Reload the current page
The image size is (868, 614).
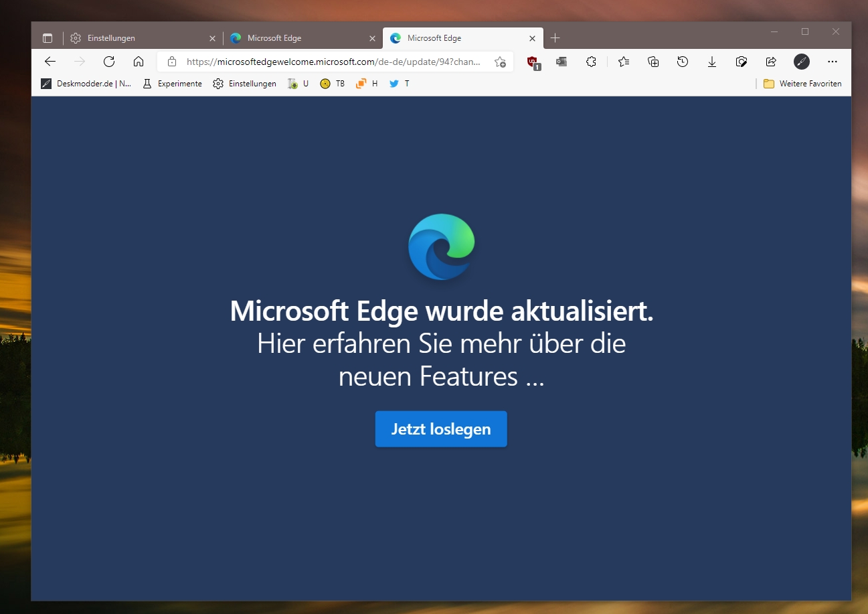109,62
